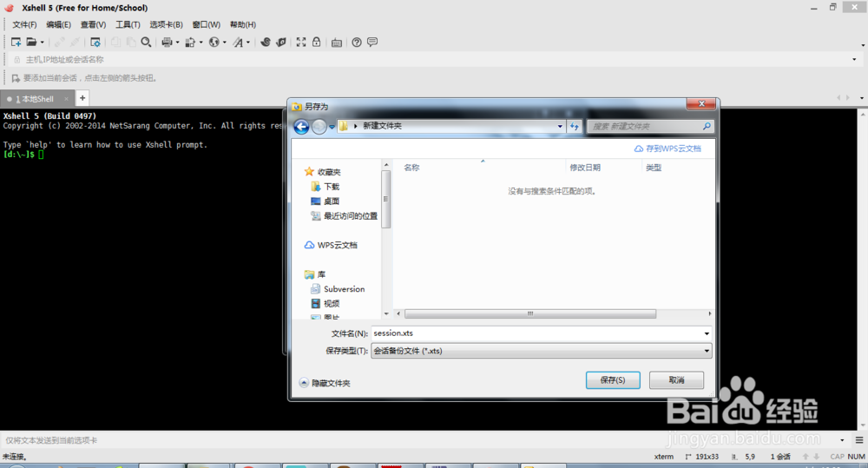
Task: Open the 选项卡(B) menu
Action: 166,24
